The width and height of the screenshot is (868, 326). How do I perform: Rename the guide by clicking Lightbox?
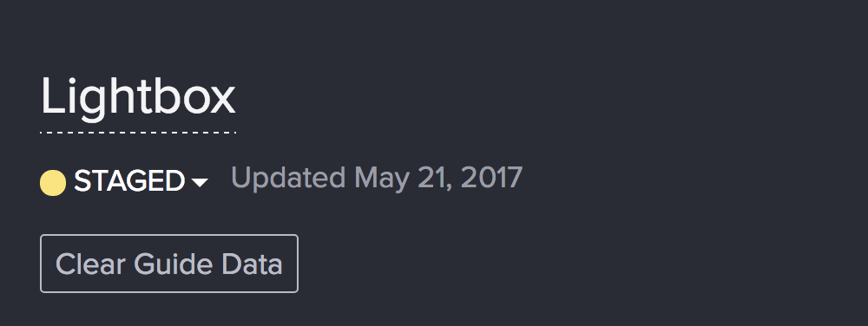pos(138,98)
